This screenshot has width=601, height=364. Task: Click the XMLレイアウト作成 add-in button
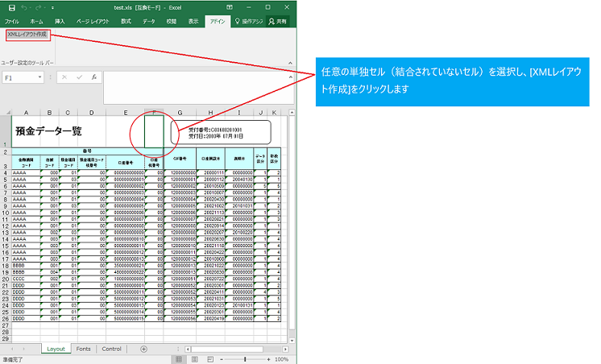27,35
